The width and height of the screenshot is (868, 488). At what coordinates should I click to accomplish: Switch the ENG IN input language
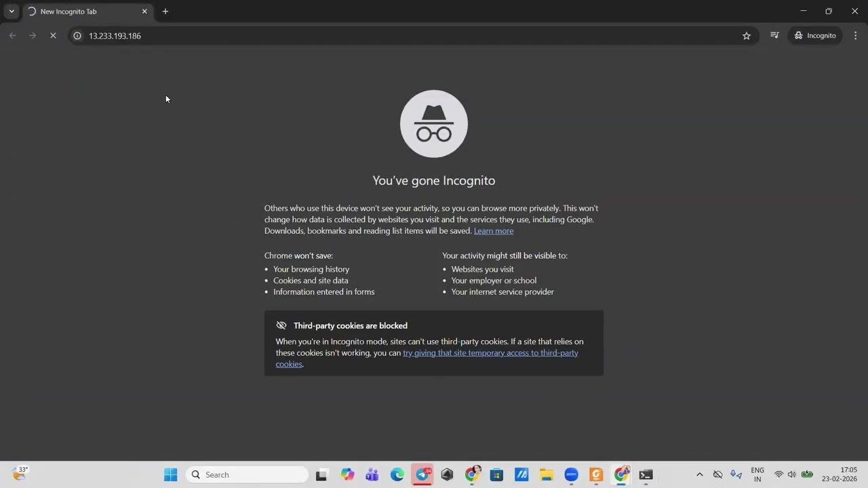(x=757, y=475)
